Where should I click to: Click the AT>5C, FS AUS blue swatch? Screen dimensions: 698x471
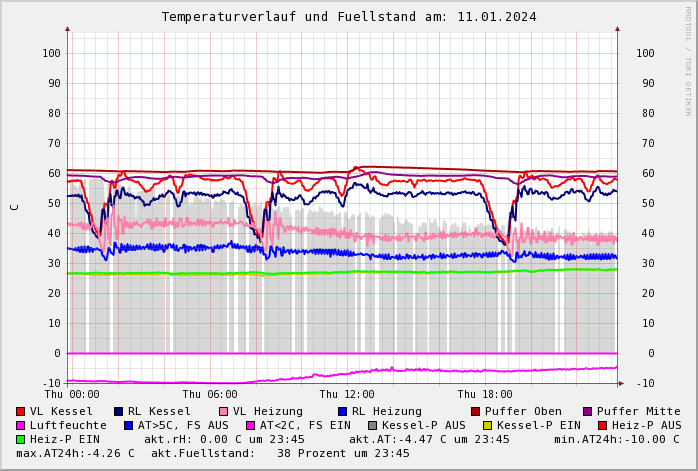pyautogui.click(x=129, y=426)
